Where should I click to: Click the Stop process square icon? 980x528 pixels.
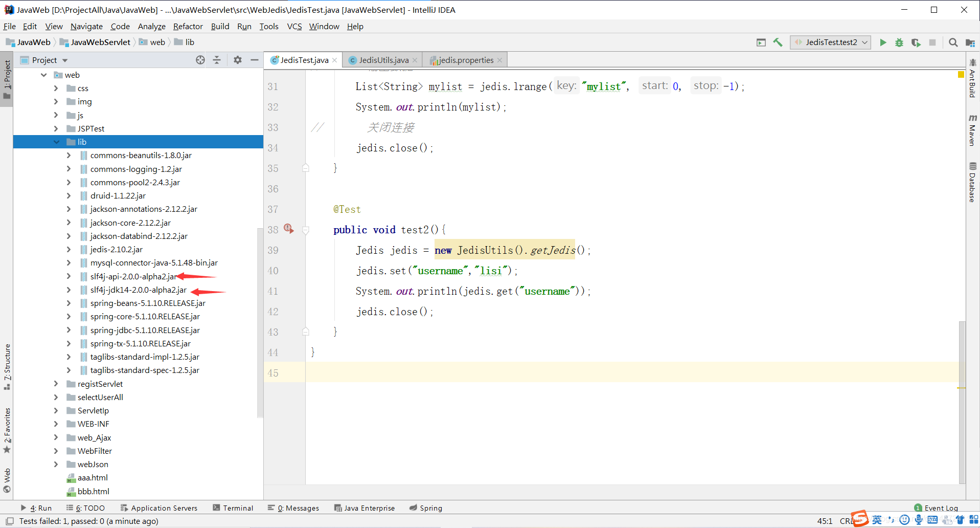click(x=932, y=42)
